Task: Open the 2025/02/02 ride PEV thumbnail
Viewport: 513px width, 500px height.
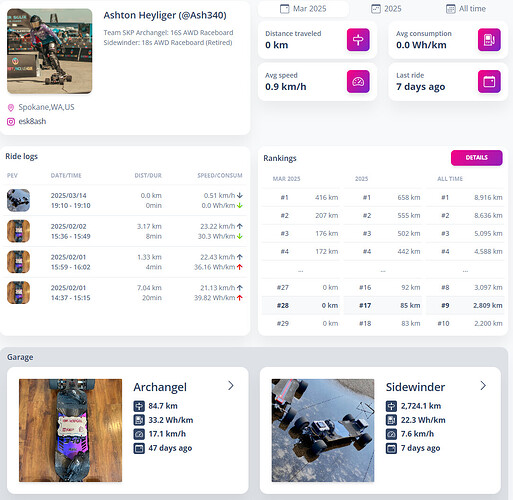Action: coord(18,231)
